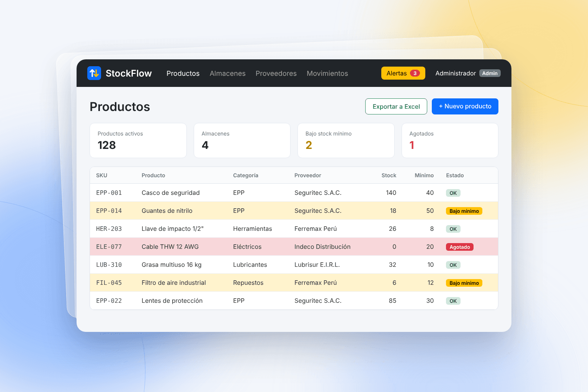The width and height of the screenshot is (588, 392).
Task: Switch to the Almacenes tab
Action: coord(227,73)
